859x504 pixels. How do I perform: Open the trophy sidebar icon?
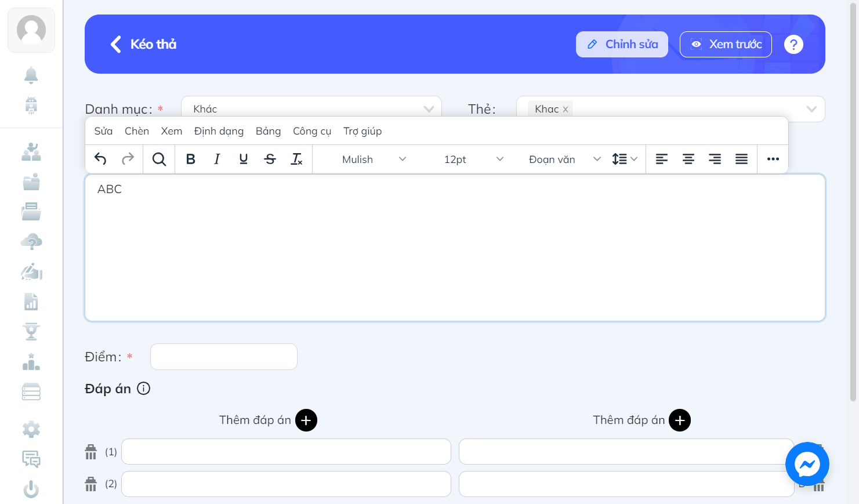point(31,332)
